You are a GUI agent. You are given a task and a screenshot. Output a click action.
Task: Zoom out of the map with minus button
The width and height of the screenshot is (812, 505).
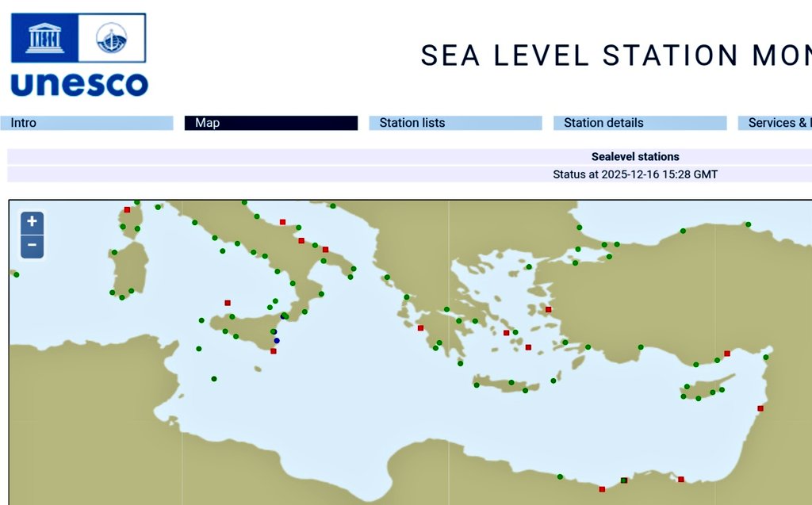pyautogui.click(x=32, y=246)
